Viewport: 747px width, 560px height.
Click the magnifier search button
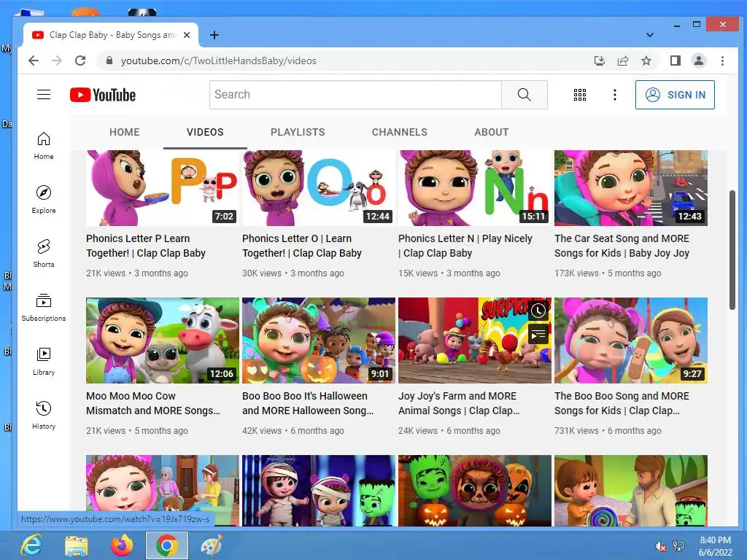click(x=524, y=95)
